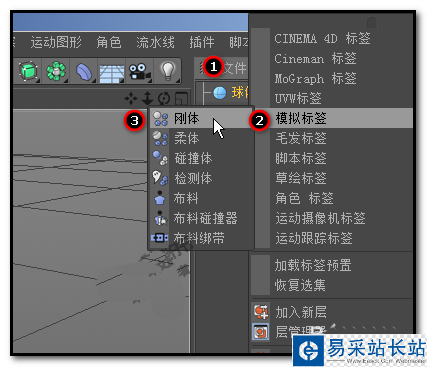This screenshot has height=367, width=427.
Task: Click the green Array generator icon
Action: point(56,71)
